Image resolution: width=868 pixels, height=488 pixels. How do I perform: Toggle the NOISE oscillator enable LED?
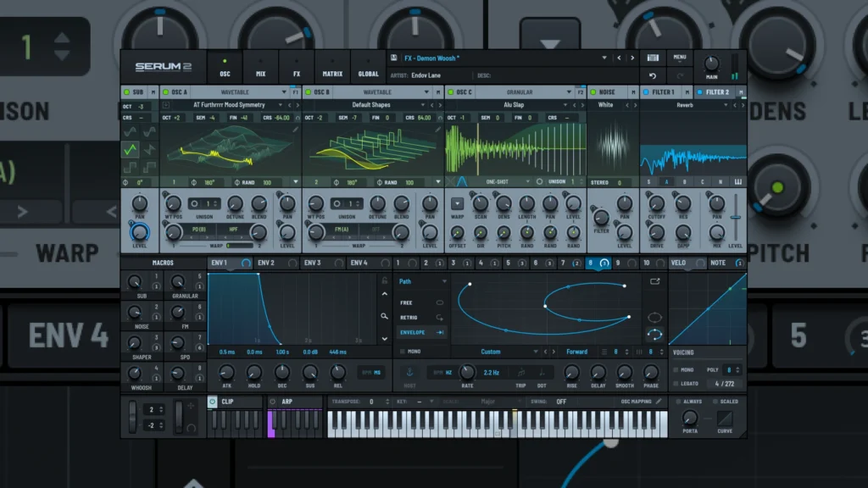click(x=593, y=91)
